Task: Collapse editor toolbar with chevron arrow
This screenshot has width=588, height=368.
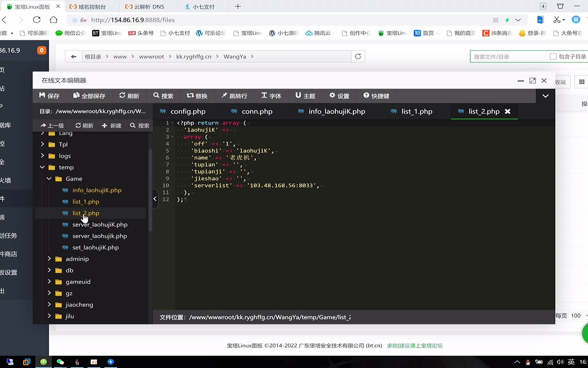Action: pos(545,96)
